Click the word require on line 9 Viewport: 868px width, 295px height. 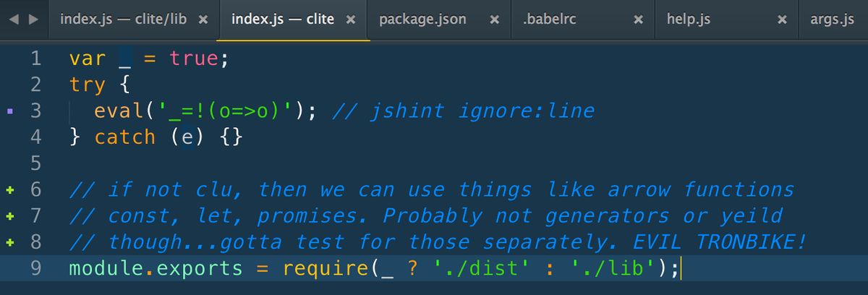[325, 269]
